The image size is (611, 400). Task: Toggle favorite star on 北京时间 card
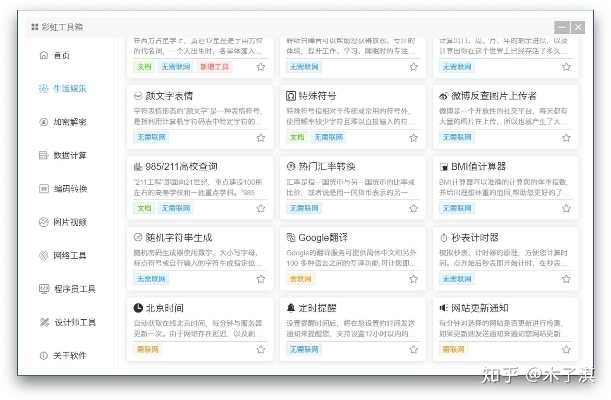[260, 350]
